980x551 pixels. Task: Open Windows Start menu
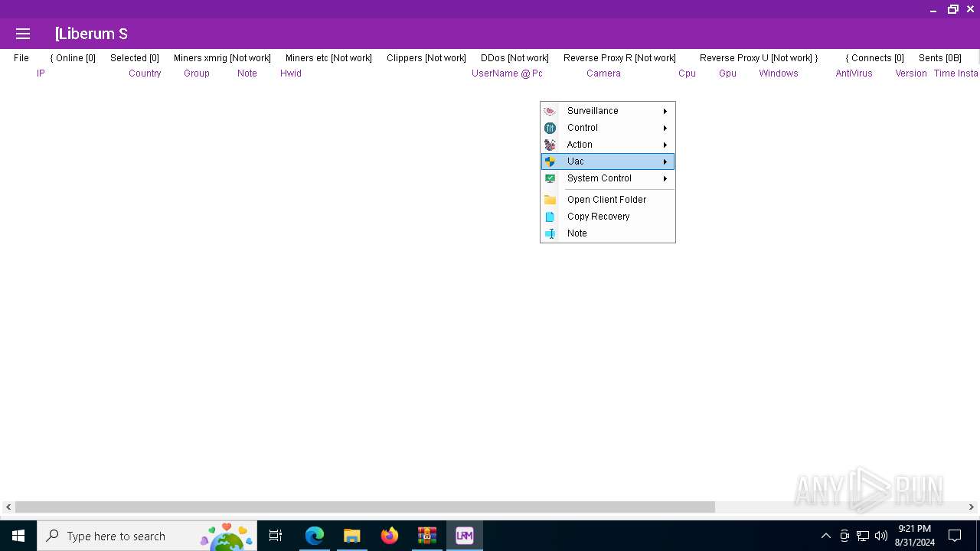click(x=18, y=536)
